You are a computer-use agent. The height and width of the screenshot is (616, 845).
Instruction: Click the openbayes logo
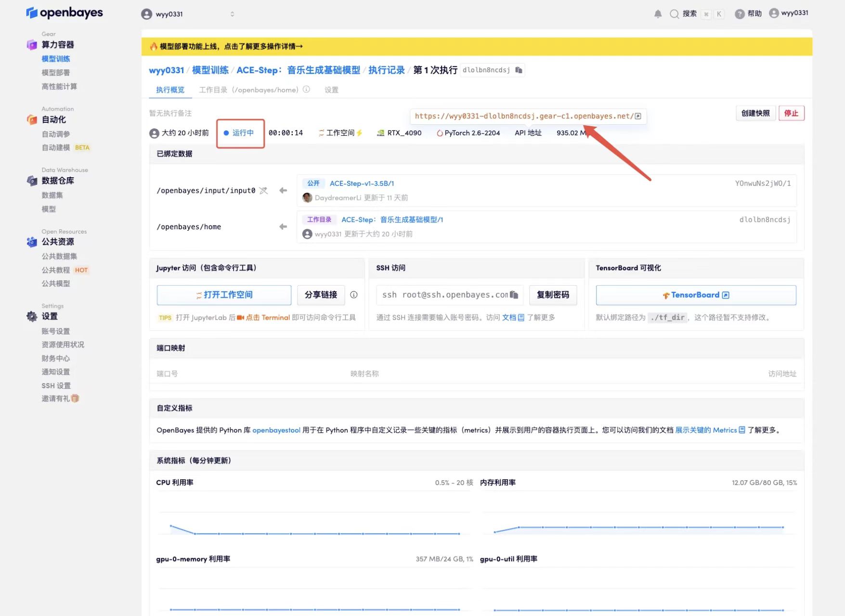pyautogui.click(x=65, y=13)
